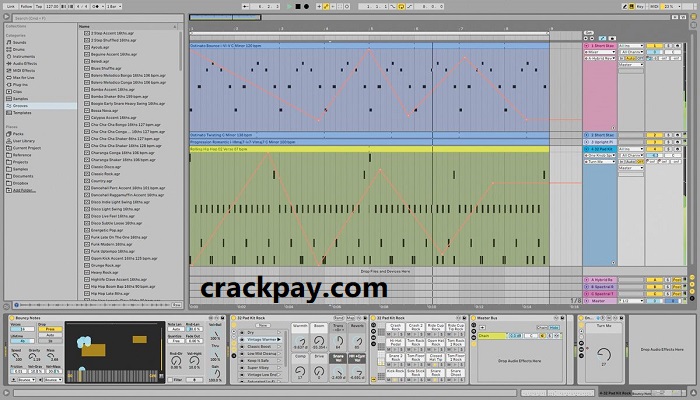Adjust Gravity knob in Bouncy Notes

click(34, 356)
